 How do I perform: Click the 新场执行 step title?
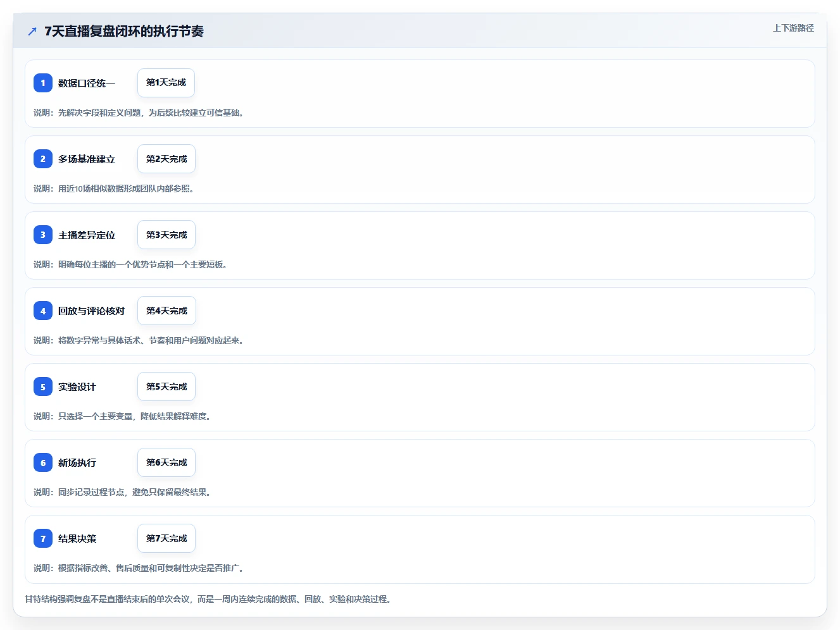click(77, 462)
